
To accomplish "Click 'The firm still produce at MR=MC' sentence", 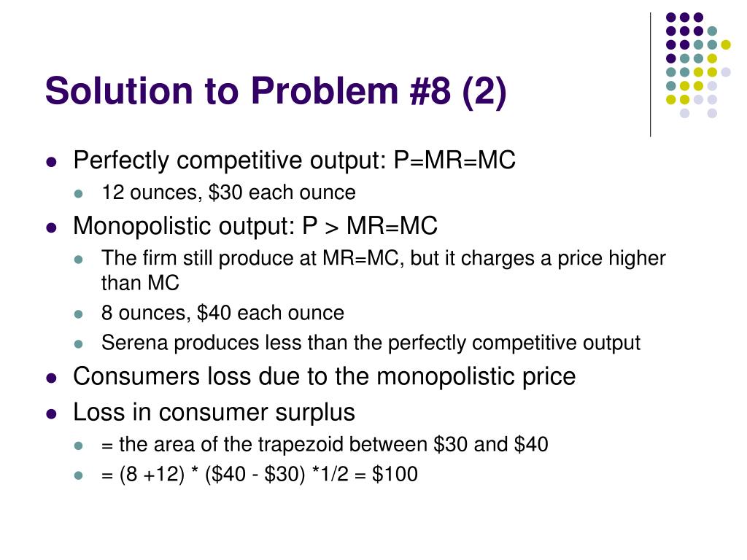I will click(384, 271).
